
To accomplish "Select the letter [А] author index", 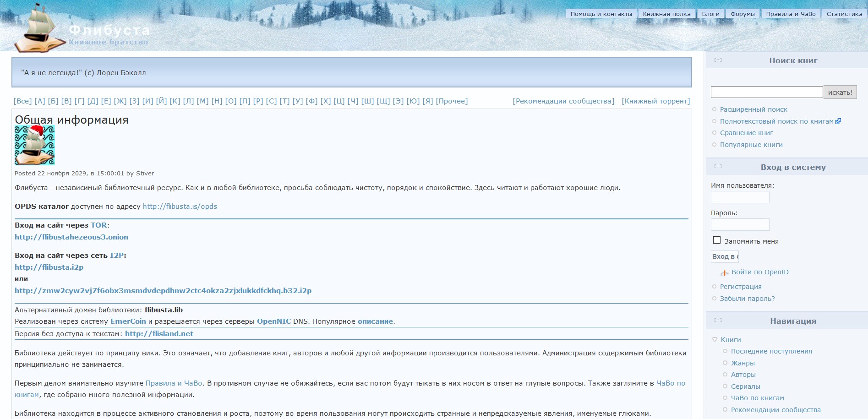I will 40,101.
